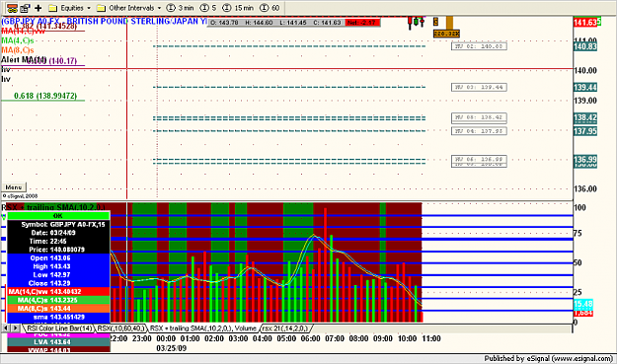
Task: Click the 140.83 price axis marker
Action: 585,46
